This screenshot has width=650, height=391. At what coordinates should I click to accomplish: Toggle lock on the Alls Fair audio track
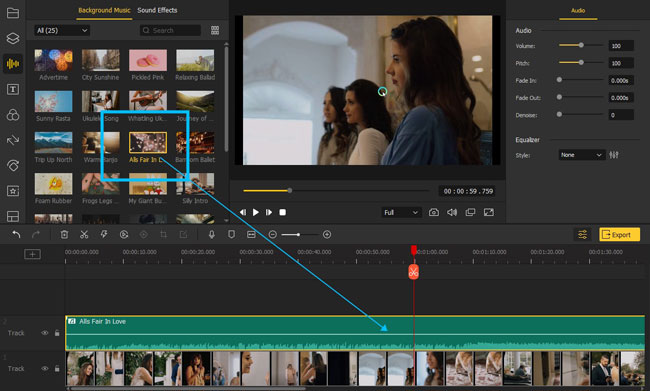pos(57,333)
